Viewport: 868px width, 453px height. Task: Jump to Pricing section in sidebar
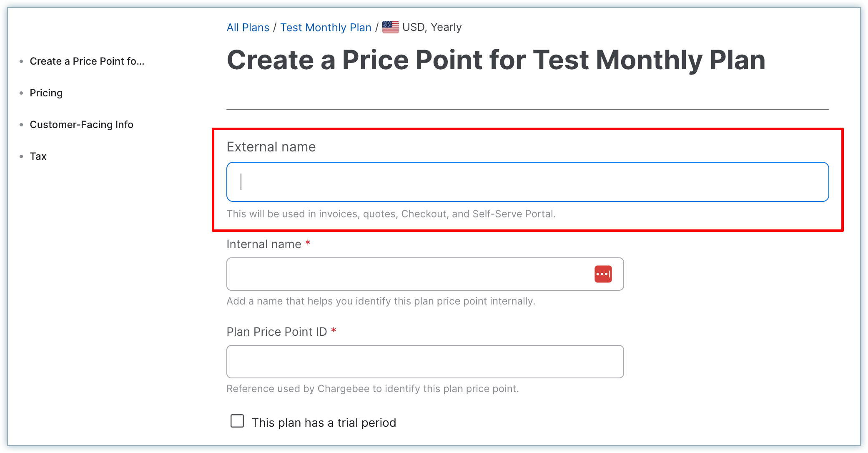46,93
